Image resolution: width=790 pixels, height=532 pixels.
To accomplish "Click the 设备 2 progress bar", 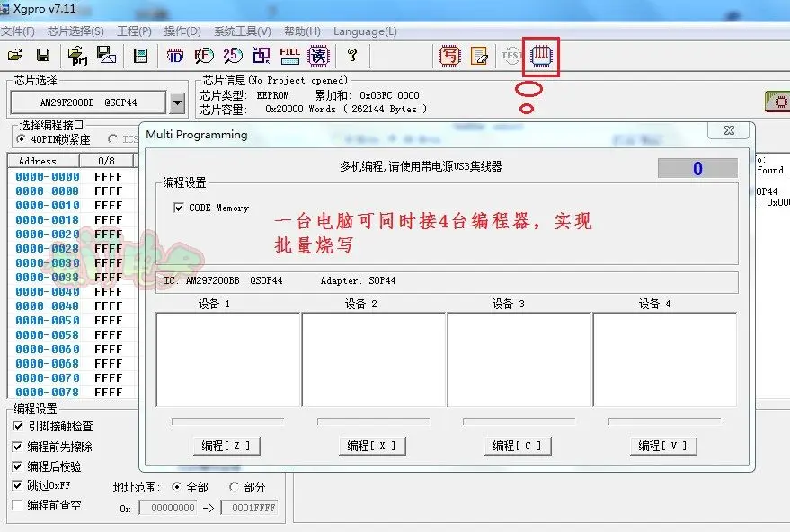I will (x=373, y=421).
